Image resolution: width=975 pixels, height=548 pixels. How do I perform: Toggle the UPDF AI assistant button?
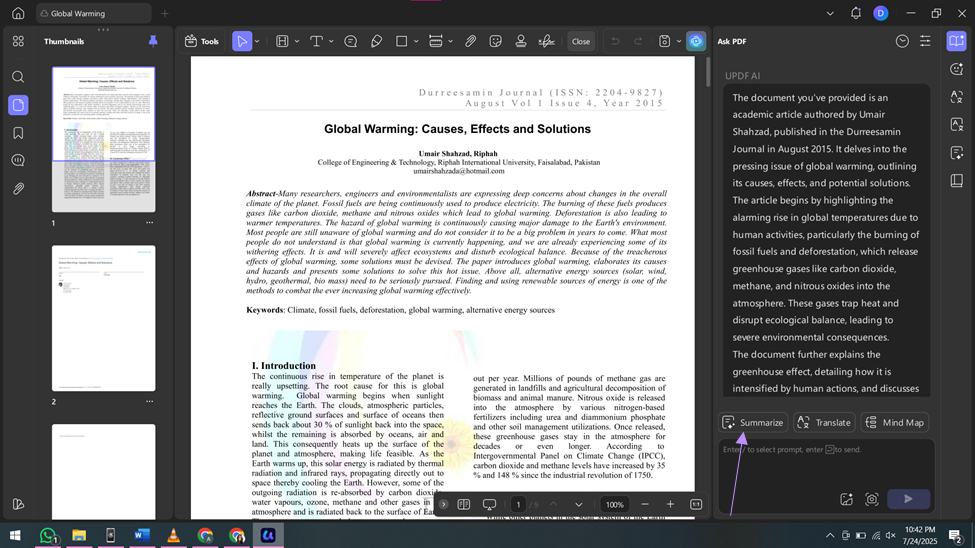[696, 42]
